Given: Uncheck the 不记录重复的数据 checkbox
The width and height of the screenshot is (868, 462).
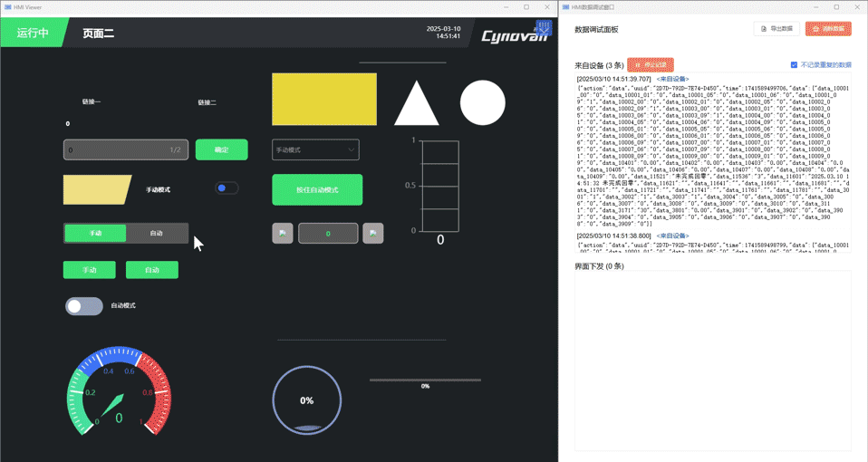Looking at the screenshot, I should pos(795,65).
